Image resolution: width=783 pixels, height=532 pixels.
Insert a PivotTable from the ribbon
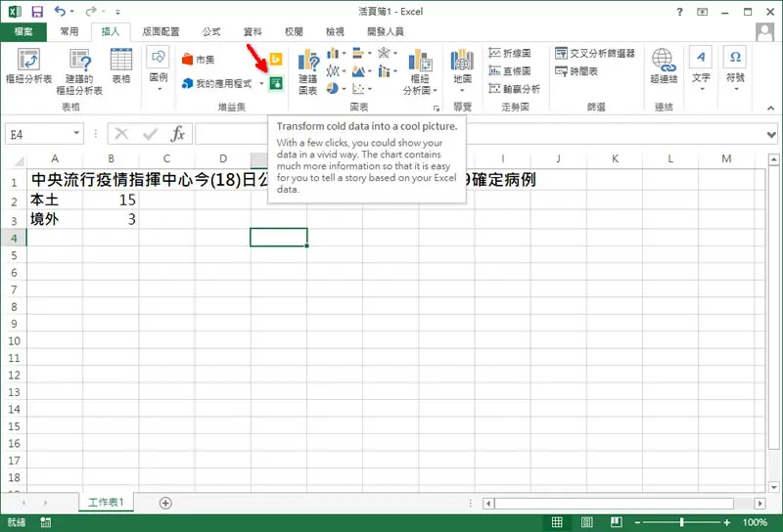pos(28,66)
